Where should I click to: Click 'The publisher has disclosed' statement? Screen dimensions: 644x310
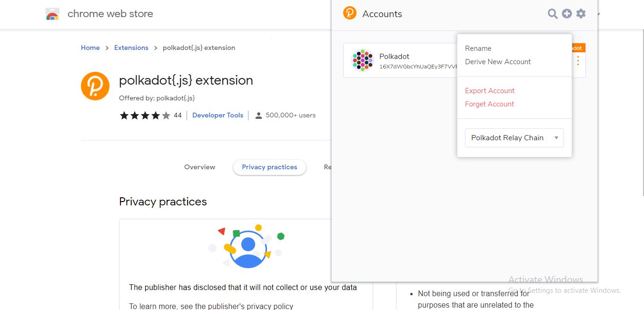click(x=243, y=288)
